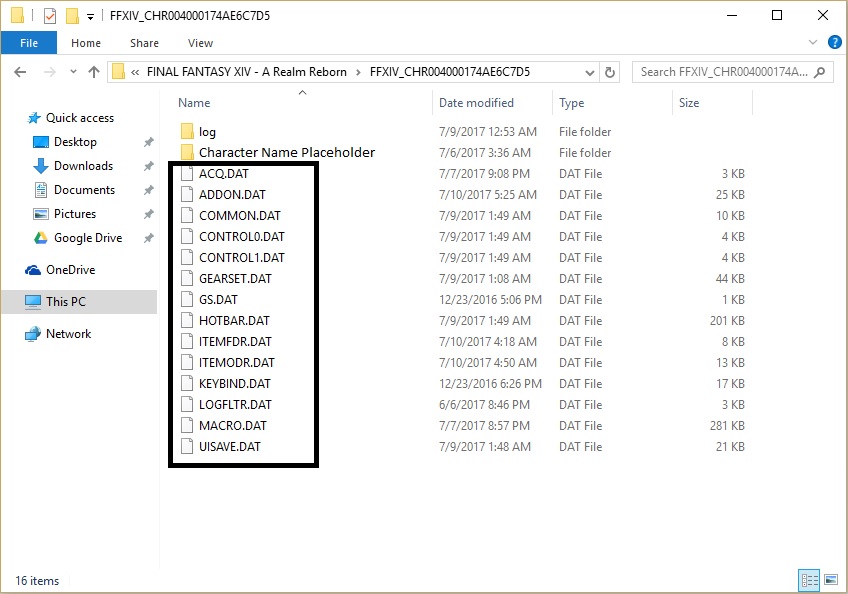This screenshot has height=594, width=848.
Task: Click the New folder quick access icon
Action: 72,16
